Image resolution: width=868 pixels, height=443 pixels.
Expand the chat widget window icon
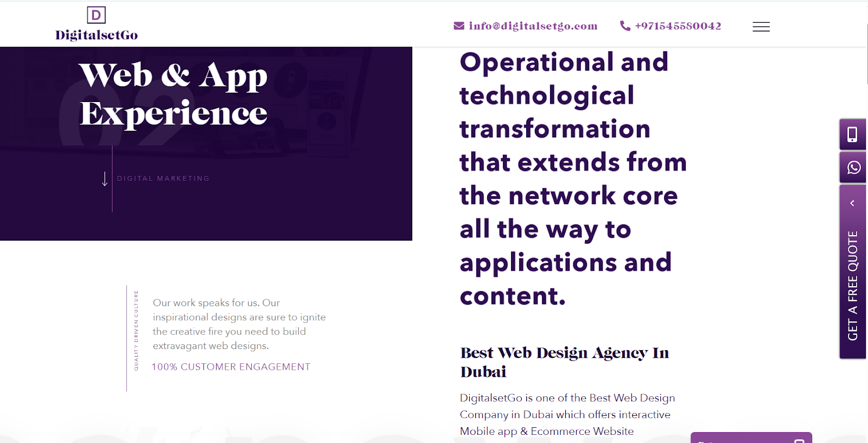(799, 440)
